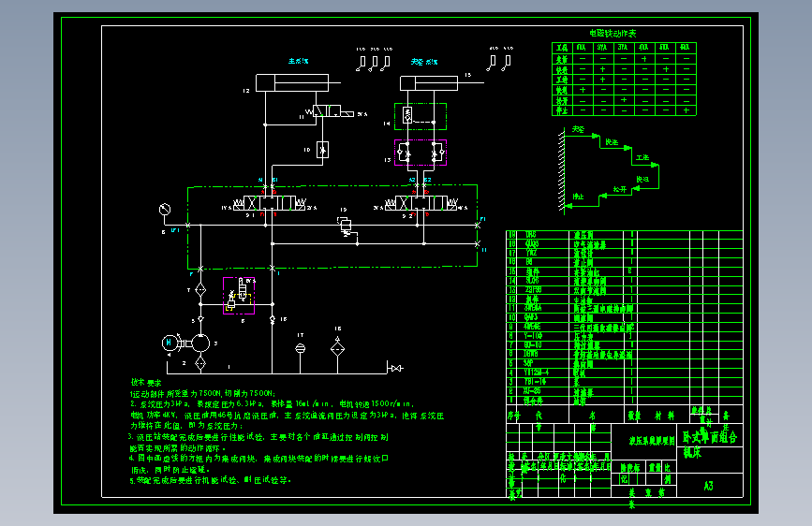Select the right three-position directional valve 9-2
The image size is (812, 526).
coord(421,203)
